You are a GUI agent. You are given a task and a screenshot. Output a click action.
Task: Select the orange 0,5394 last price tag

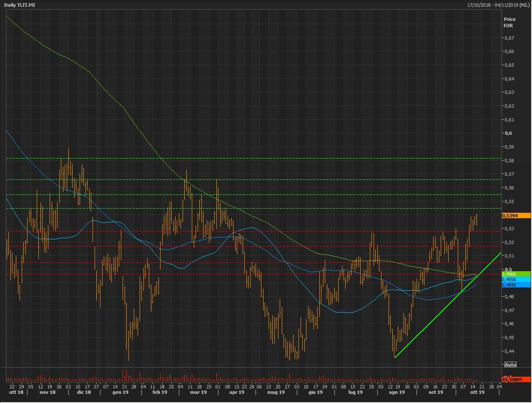(516, 216)
